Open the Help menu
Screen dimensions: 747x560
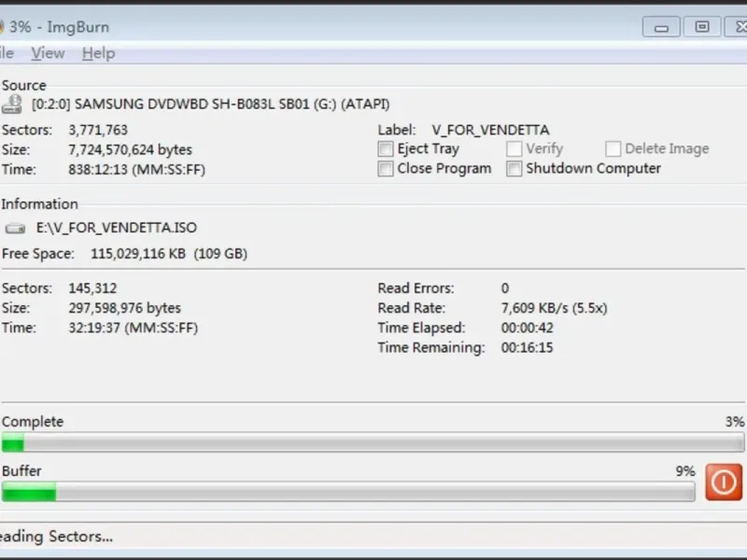(99, 53)
